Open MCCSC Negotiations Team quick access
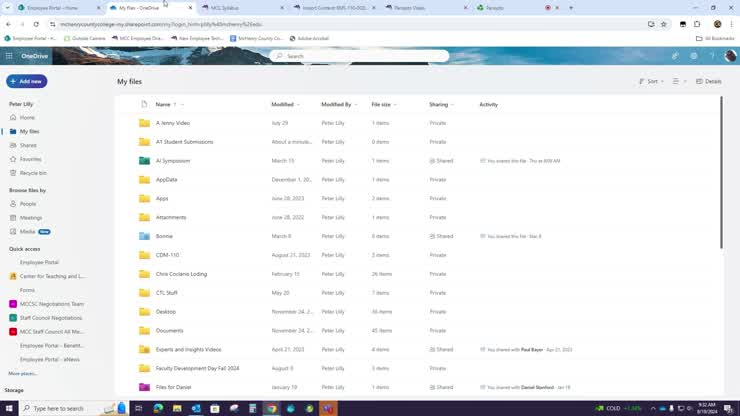Viewport: 740px width, 416px height. (51, 304)
